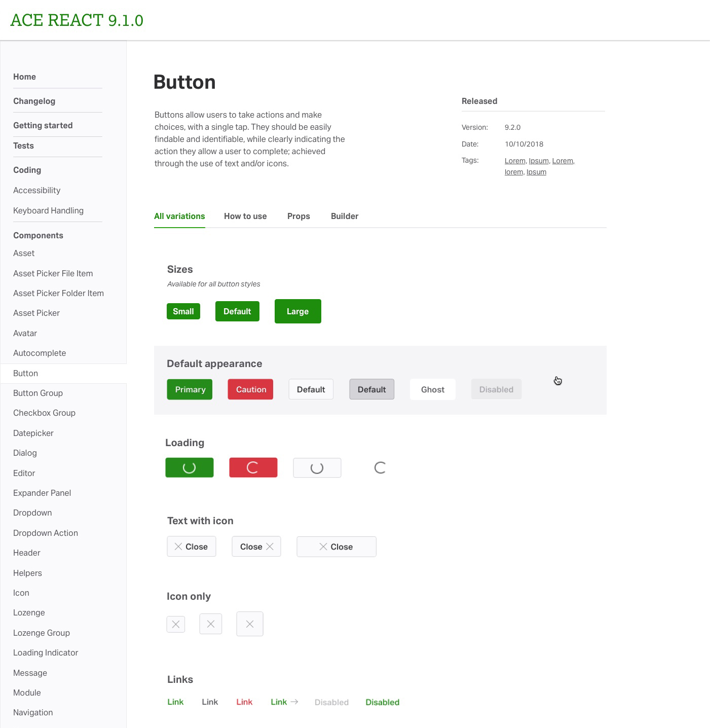Click the white Default appearance button
The height and width of the screenshot is (728, 710).
click(x=311, y=389)
